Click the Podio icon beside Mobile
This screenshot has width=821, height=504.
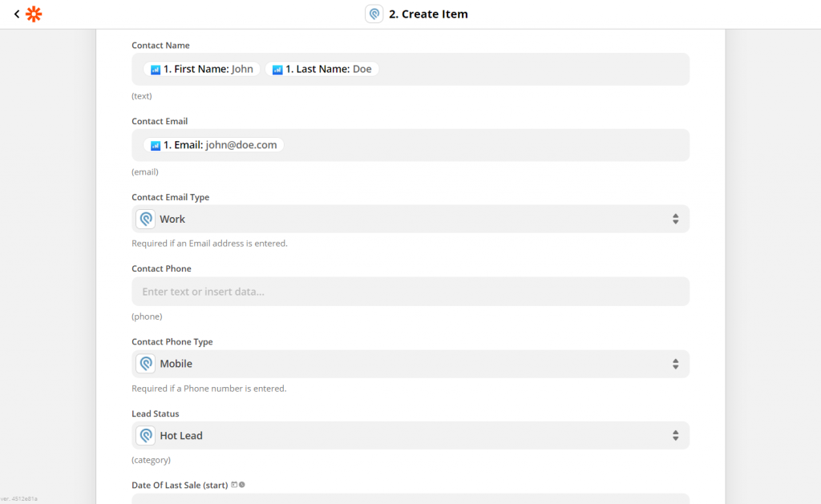[x=146, y=364]
